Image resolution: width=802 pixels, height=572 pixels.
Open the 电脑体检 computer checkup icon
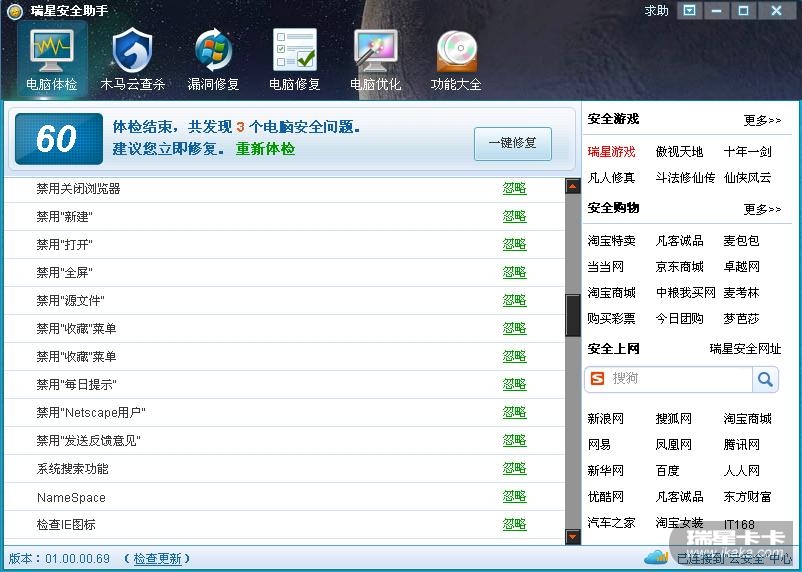(52, 50)
